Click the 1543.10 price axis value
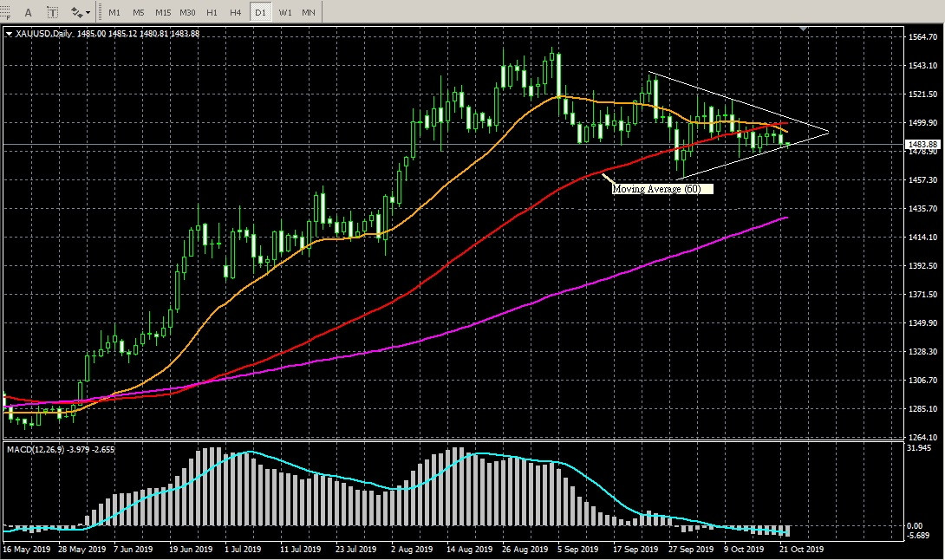 (x=922, y=65)
